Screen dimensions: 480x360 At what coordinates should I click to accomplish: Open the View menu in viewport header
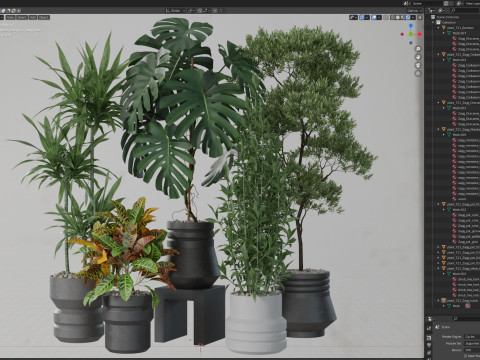point(10,17)
